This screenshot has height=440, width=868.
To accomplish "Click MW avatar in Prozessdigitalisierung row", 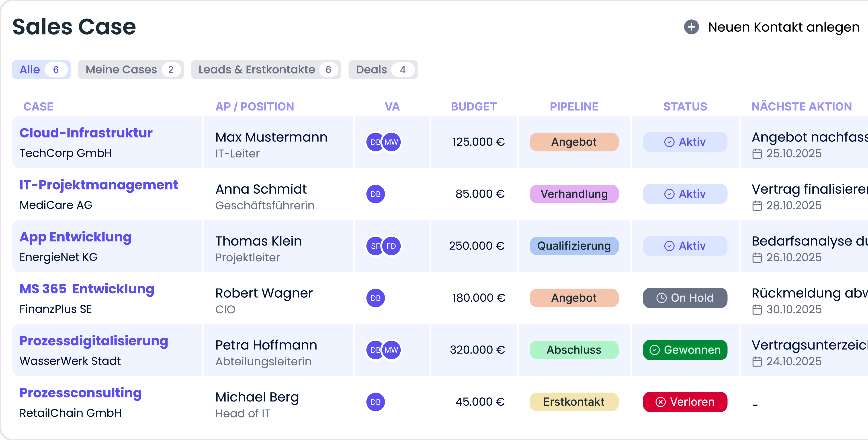I will point(391,350).
